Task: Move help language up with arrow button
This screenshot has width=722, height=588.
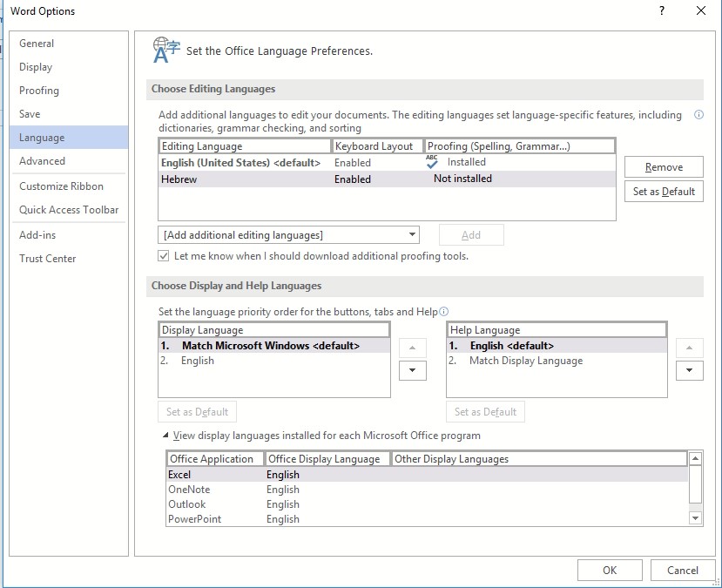Action: click(x=689, y=348)
